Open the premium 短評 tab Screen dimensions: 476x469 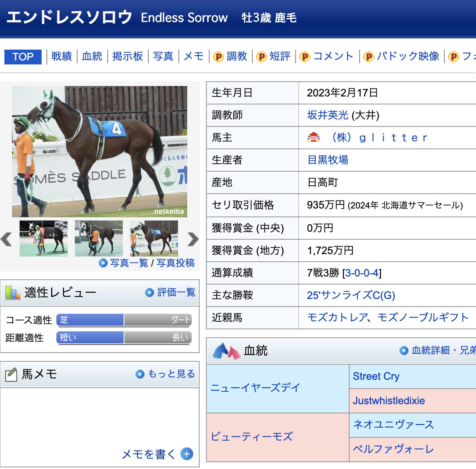pyautogui.click(x=280, y=56)
